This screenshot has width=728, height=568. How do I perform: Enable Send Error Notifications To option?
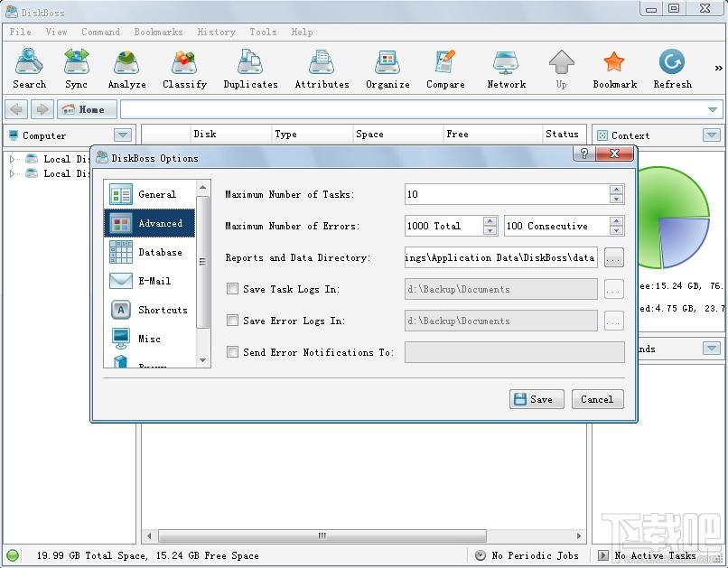[232, 352]
